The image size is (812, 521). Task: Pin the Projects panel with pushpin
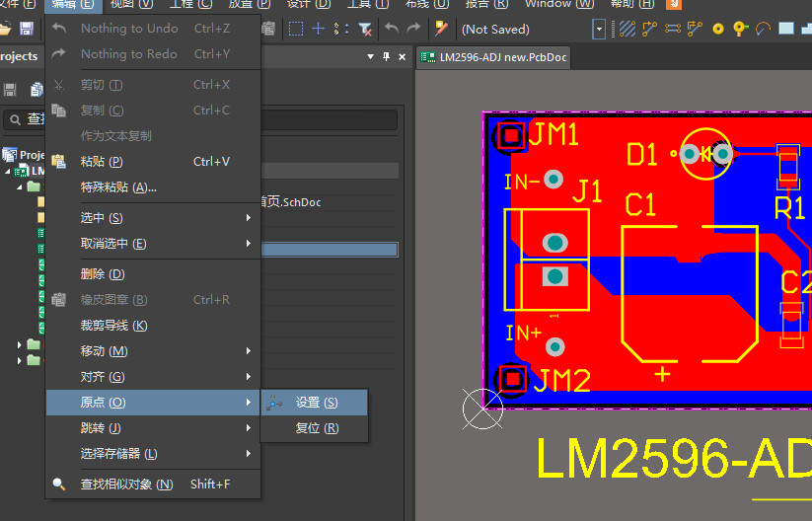click(385, 57)
